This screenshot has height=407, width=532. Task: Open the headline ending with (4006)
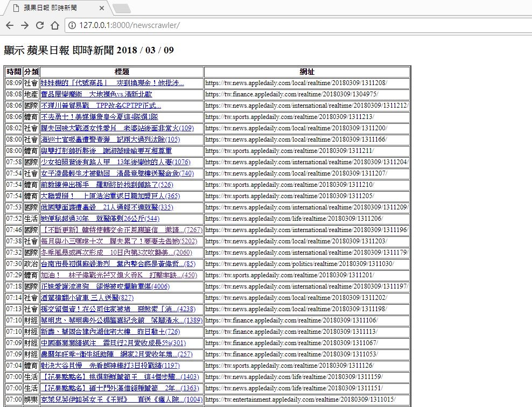click(105, 286)
